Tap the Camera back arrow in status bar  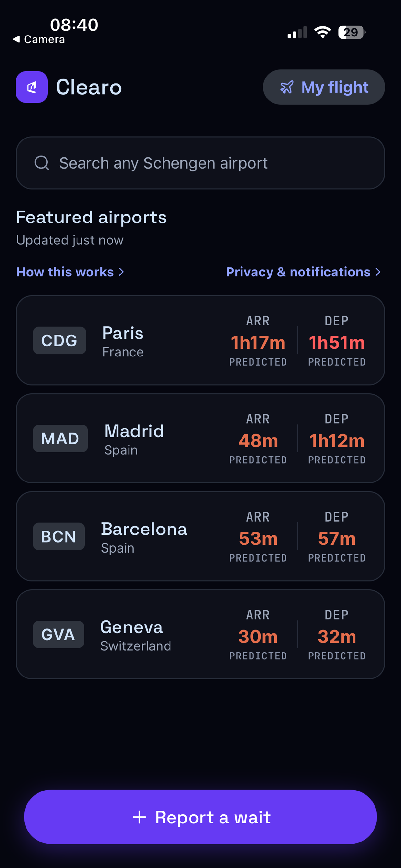click(x=16, y=39)
